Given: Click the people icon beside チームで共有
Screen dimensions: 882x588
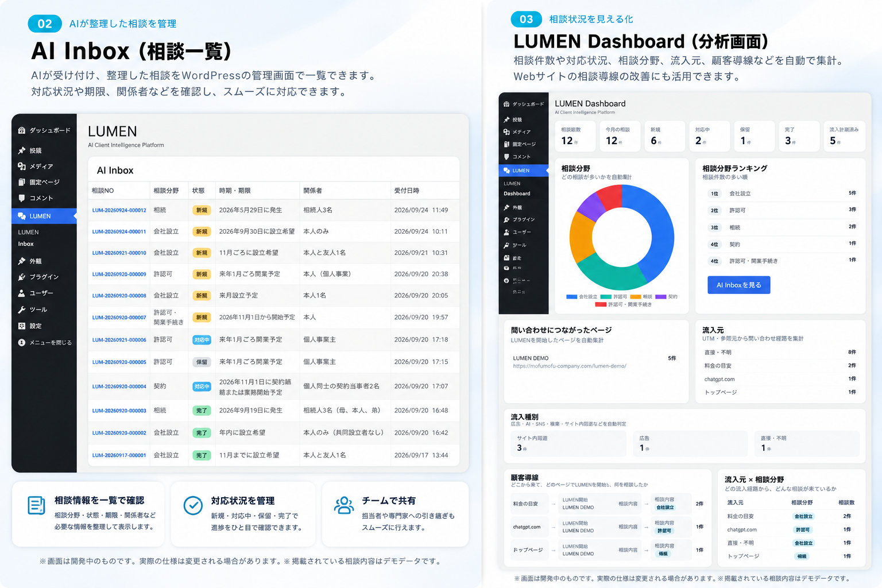Looking at the screenshot, I should click(x=344, y=505).
